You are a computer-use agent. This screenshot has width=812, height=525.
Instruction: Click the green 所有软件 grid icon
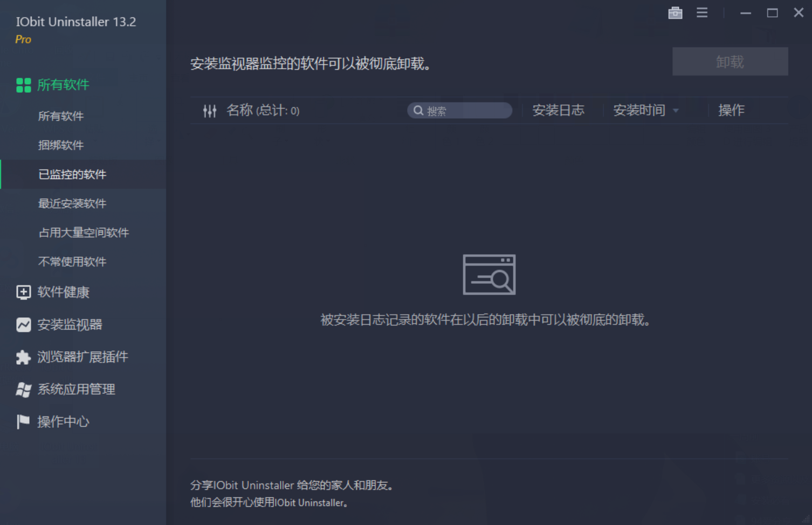click(24, 85)
